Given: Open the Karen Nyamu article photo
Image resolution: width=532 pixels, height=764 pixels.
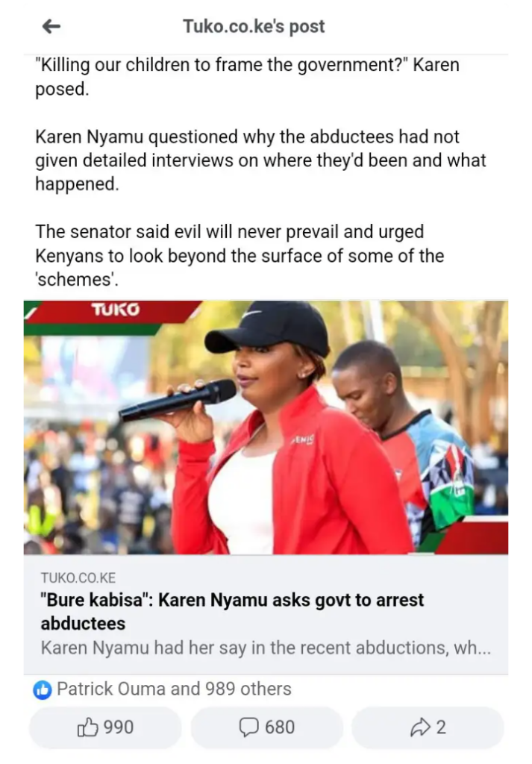Looking at the screenshot, I should tap(266, 428).
